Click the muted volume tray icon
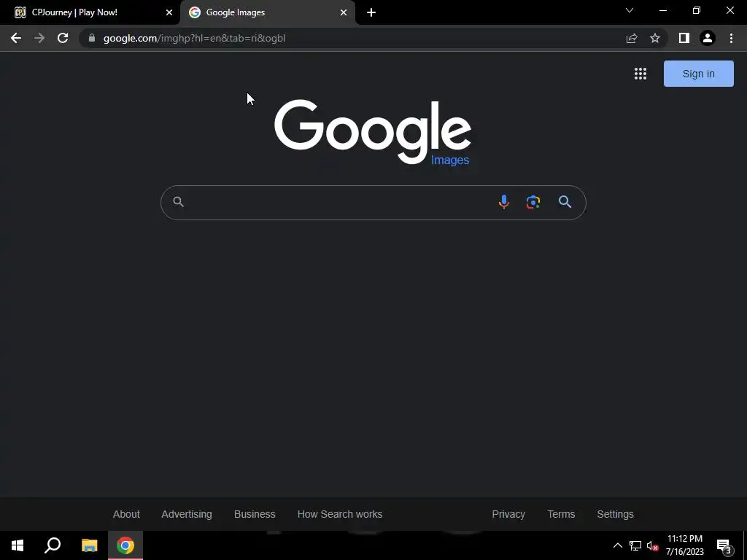This screenshot has height=560, width=747. (x=652, y=545)
